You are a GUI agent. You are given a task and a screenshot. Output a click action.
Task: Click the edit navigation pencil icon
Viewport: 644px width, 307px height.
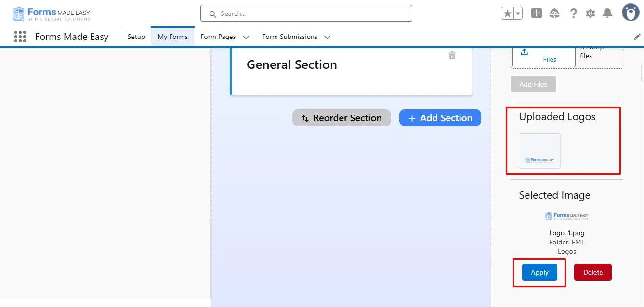637,37
